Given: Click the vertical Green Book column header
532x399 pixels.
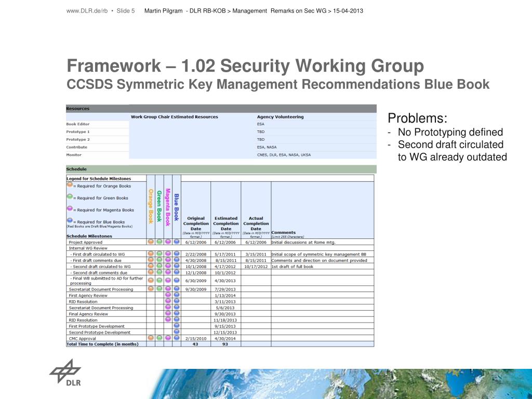Looking at the screenshot, I should click(159, 206).
